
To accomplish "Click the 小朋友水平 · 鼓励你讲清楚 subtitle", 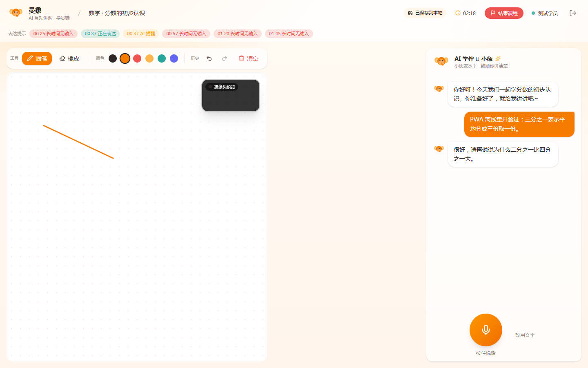I will point(481,66).
